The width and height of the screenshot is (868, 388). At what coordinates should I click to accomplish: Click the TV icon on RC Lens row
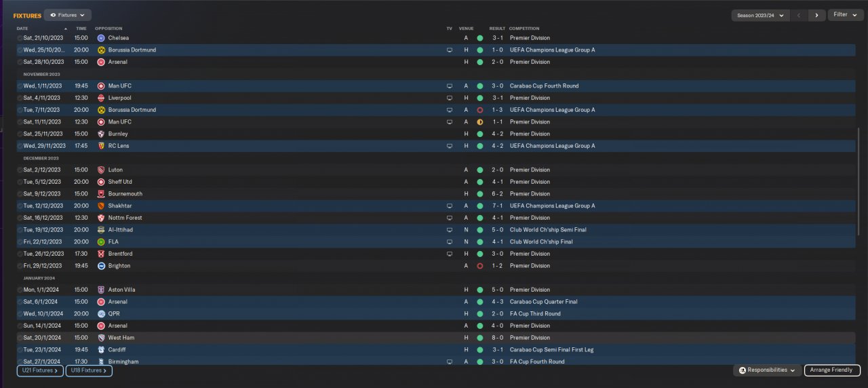449,146
